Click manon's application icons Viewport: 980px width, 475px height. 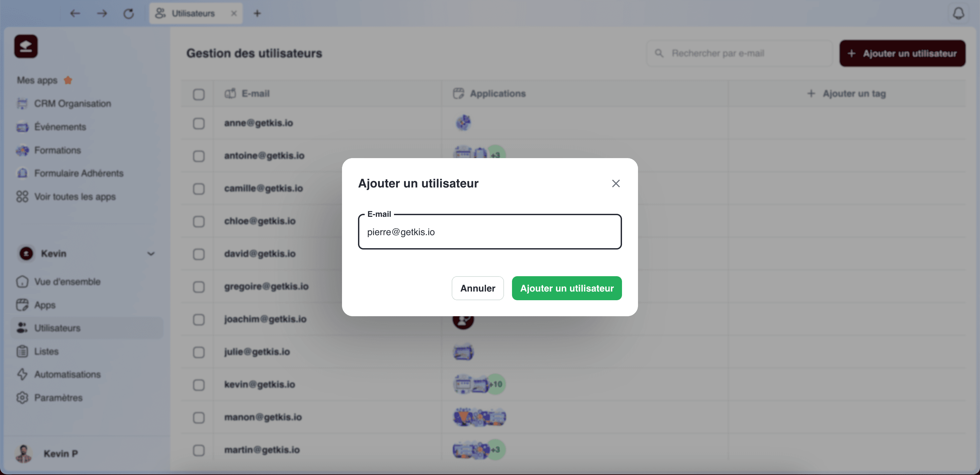point(479,417)
